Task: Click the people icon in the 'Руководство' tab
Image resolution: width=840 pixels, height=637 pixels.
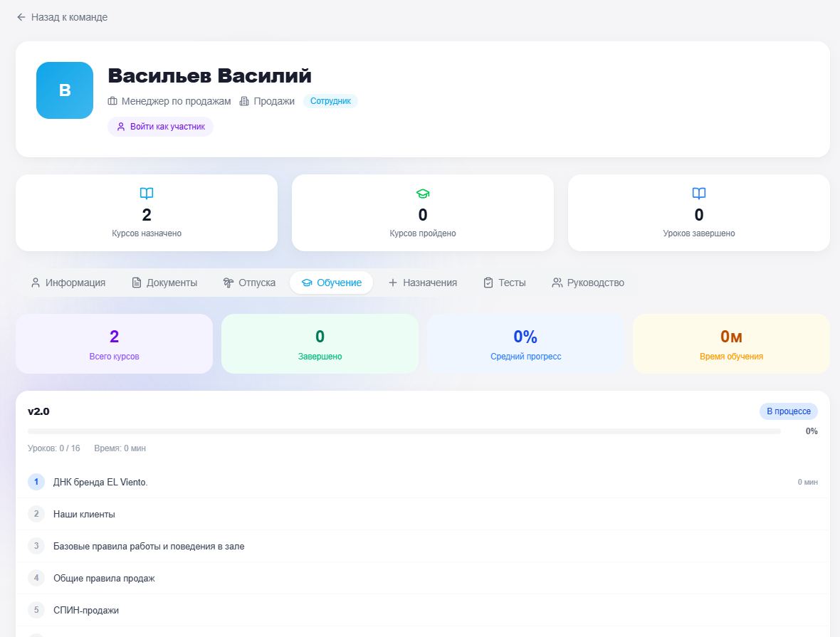Action: coord(557,283)
